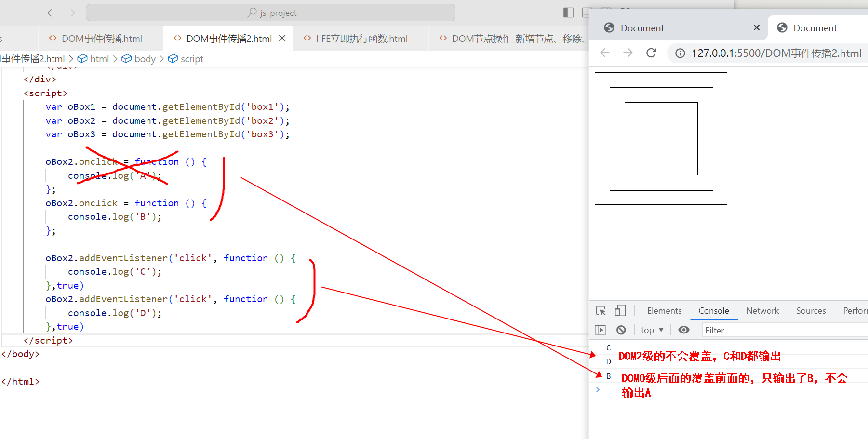Screen dimensions: 868x439
Task: Click the html breadcrumb item
Action: click(94, 59)
